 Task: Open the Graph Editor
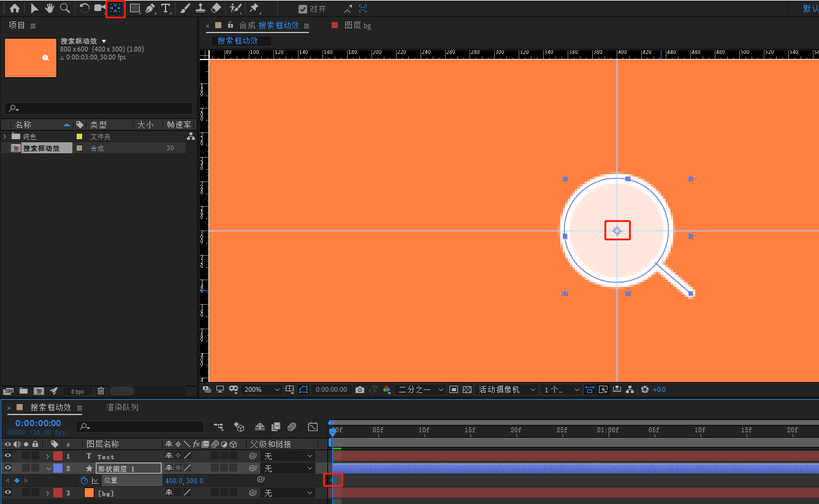[x=313, y=426]
